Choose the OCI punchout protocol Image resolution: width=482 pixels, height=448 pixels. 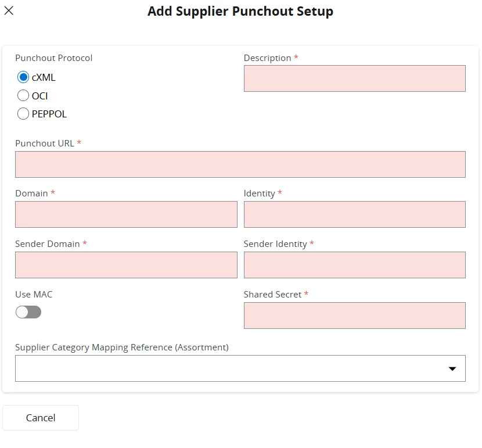coord(23,96)
